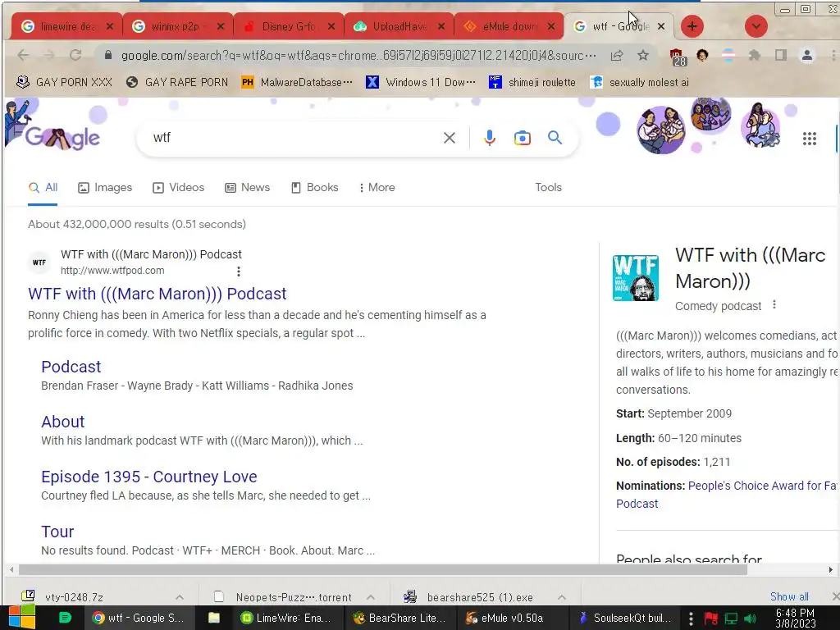Switch to the BearShare Lite taskbar window
Viewport: 840px width, 630px height.
(399, 618)
